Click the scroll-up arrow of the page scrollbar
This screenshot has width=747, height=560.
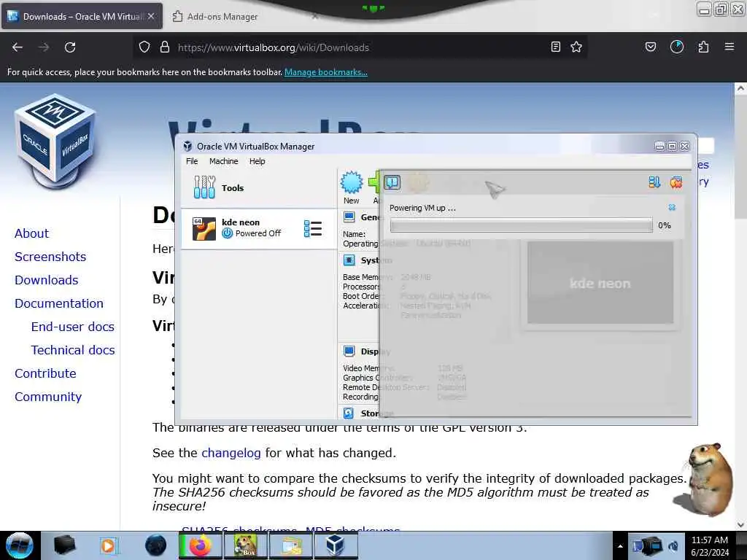point(740,88)
